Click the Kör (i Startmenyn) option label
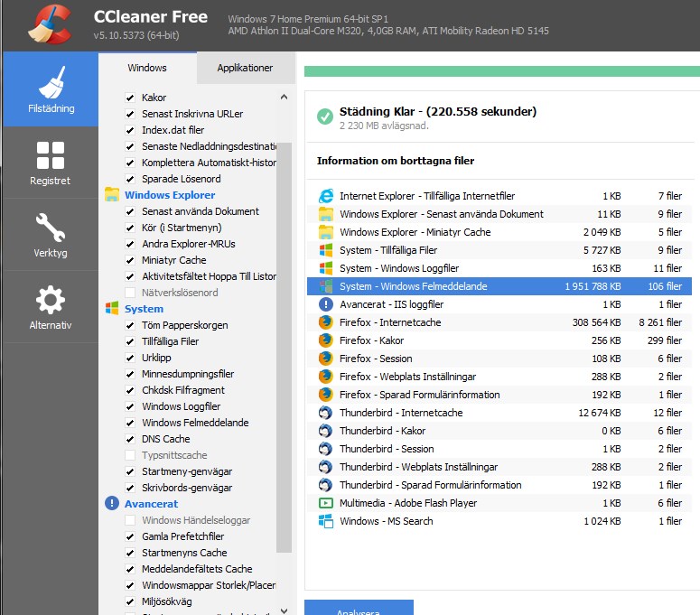Image resolution: width=700 pixels, height=615 pixels. [x=182, y=228]
